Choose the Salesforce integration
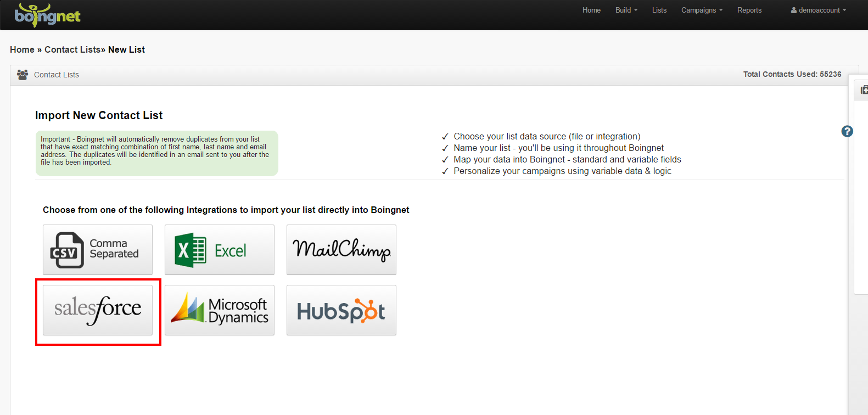The image size is (868, 415). [98, 310]
